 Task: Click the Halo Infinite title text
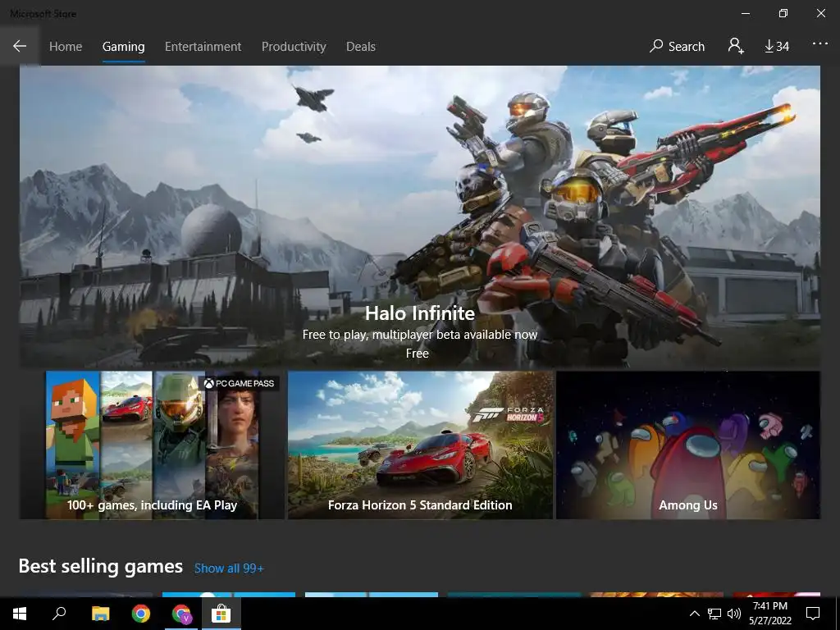419,313
